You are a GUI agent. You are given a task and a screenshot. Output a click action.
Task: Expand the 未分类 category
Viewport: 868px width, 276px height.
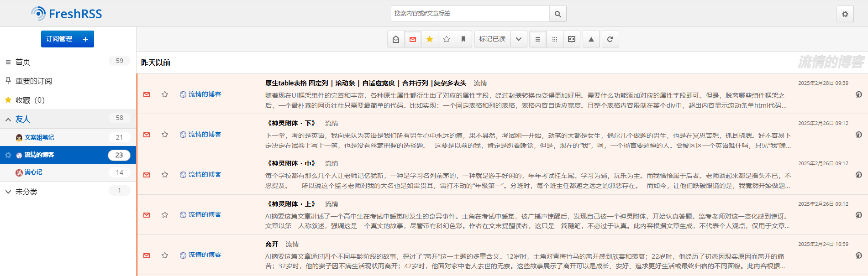coord(8,192)
